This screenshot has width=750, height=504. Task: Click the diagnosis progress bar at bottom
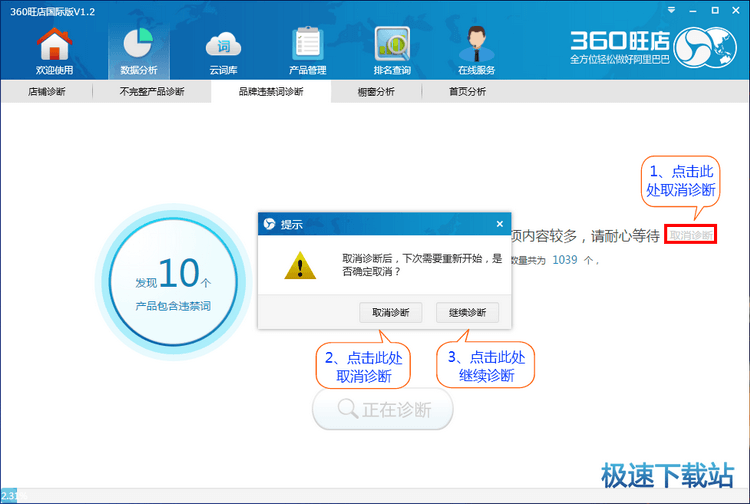coord(375,495)
